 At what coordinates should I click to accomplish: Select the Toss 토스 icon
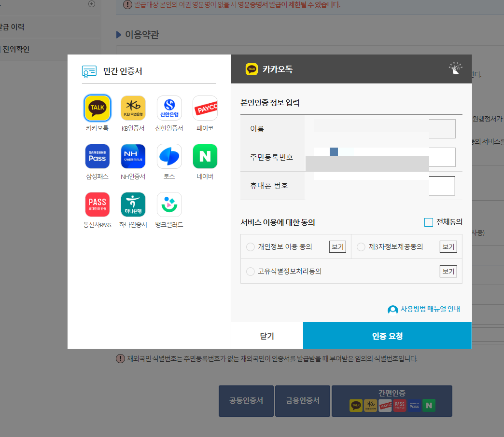point(169,156)
